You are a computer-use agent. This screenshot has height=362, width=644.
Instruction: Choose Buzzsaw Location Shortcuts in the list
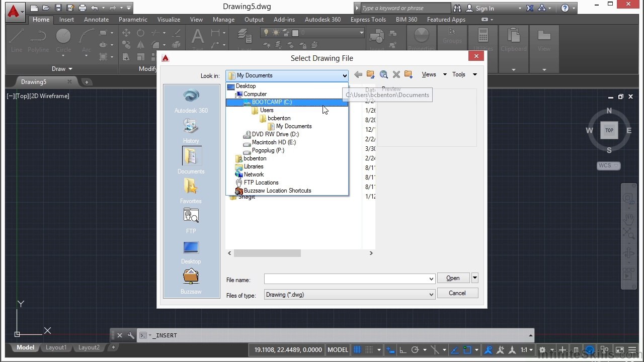pyautogui.click(x=277, y=191)
